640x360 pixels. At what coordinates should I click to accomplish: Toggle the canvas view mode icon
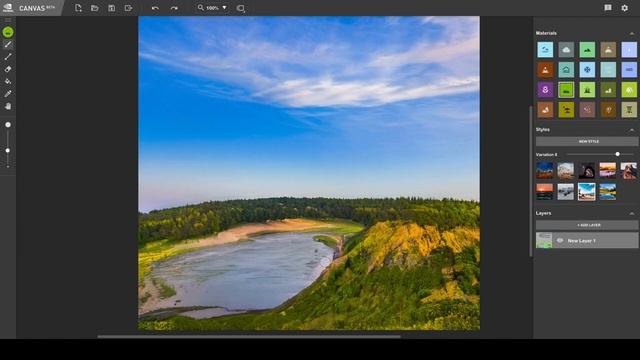click(240, 8)
